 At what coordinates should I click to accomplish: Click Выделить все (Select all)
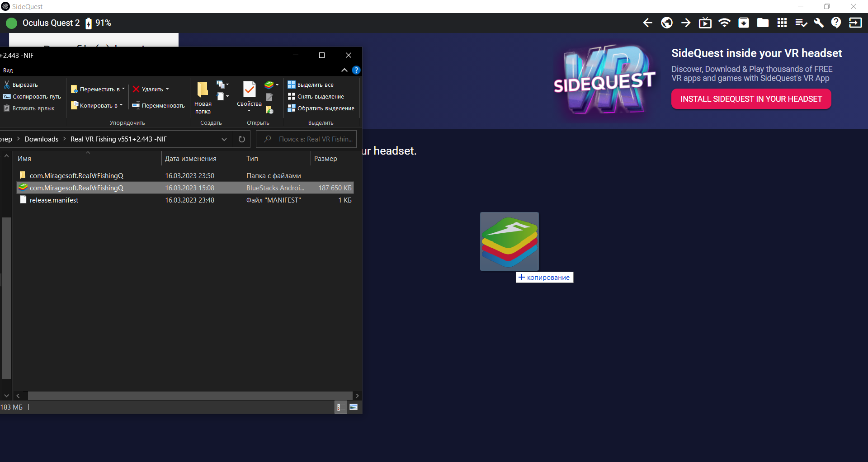[311, 85]
